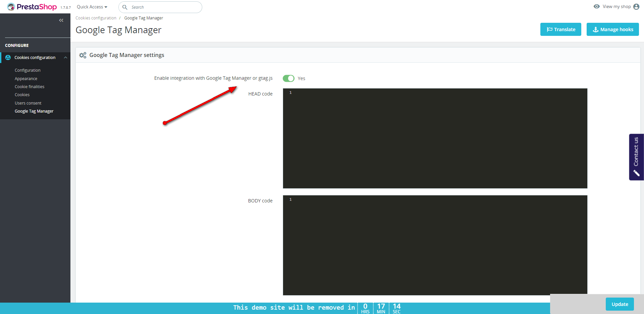Click inside the BODY code editor
Image resolution: width=644 pixels, height=314 pixels.
[435, 245]
